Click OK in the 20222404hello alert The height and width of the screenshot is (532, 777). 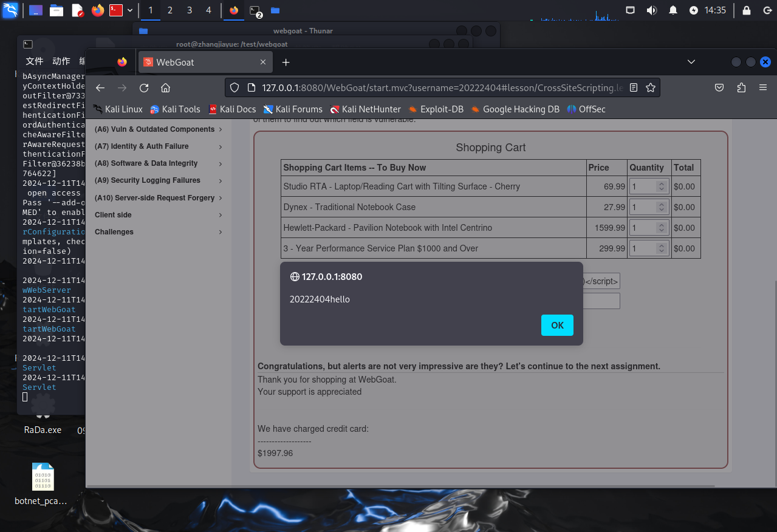coord(557,325)
